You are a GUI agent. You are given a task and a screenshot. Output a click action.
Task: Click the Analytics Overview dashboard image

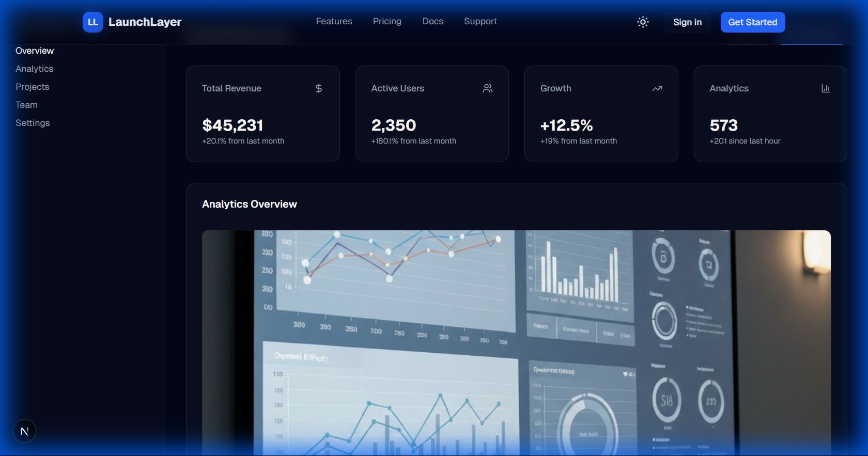(x=516, y=343)
